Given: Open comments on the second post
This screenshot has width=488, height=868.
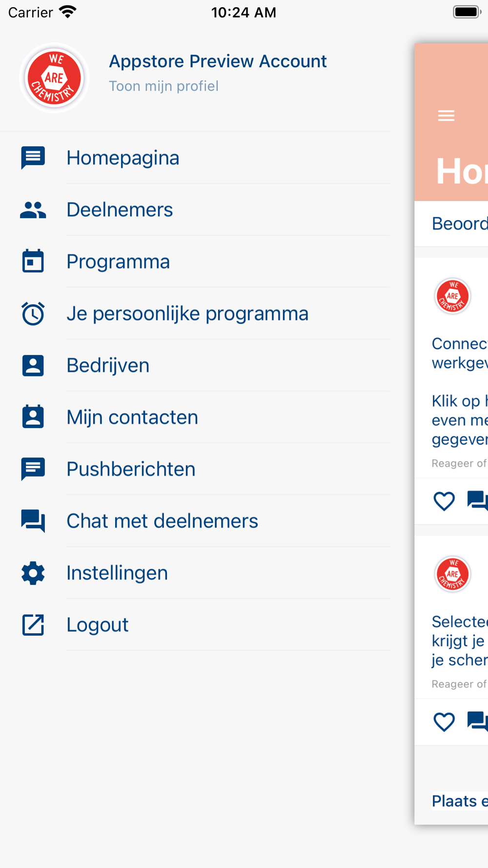Looking at the screenshot, I should [477, 721].
